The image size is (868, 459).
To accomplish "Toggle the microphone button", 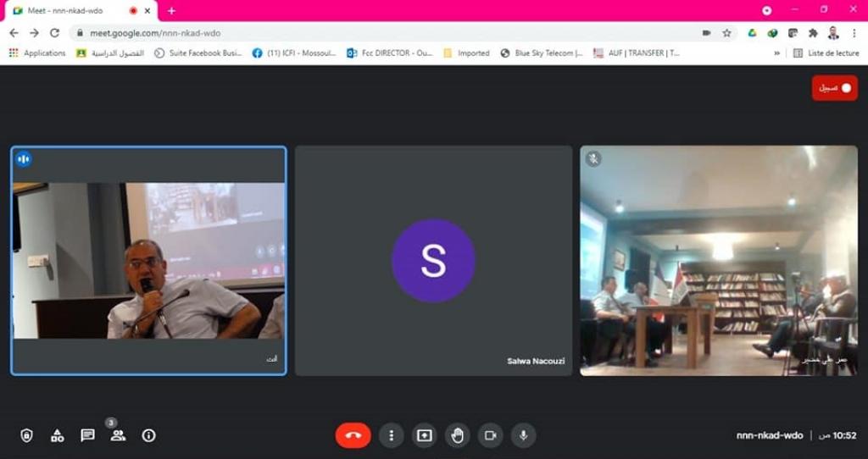I will pos(523,435).
